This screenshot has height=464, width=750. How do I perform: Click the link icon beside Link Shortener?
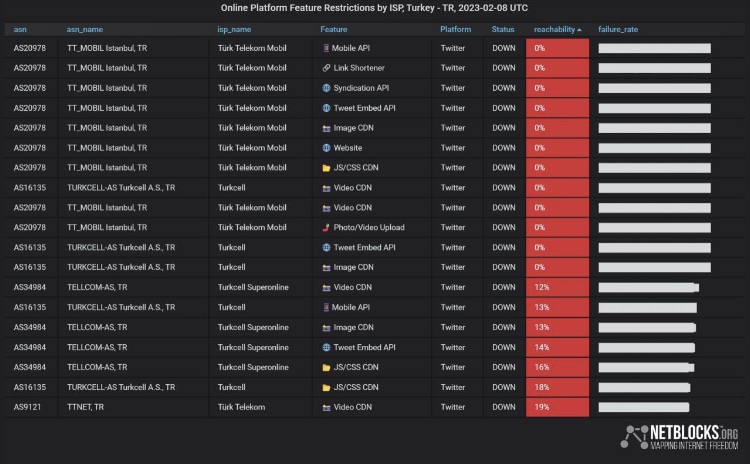pos(327,68)
